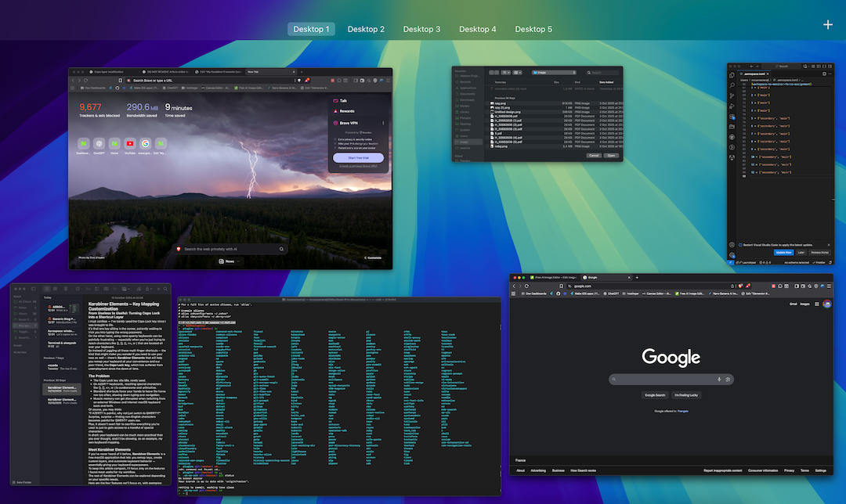Image resolution: width=846 pixels, height=504 pixels.
Task: Open Source Control in the VS Code activity bar
Action: (x=732, y=95)
